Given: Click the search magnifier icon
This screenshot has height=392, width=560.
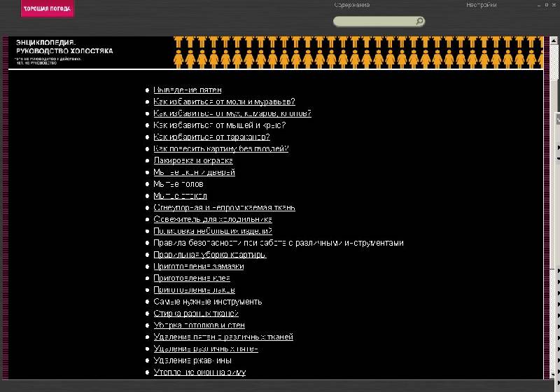Looking at the screenshot, I should (x=419, y=22).
